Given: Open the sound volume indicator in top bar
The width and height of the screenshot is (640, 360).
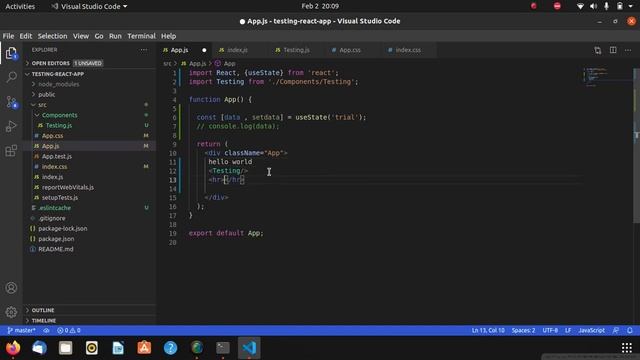Looking at the screenshot, I should (x=593, y=6).
